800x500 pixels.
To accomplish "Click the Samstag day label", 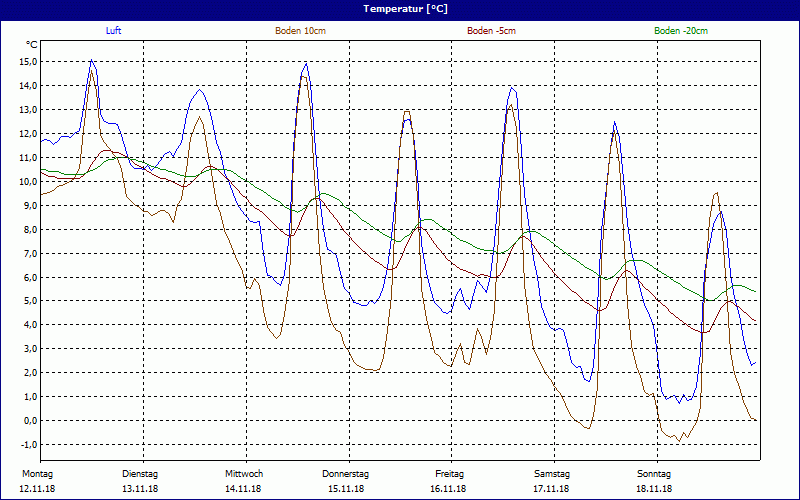I will click(552, 474).
